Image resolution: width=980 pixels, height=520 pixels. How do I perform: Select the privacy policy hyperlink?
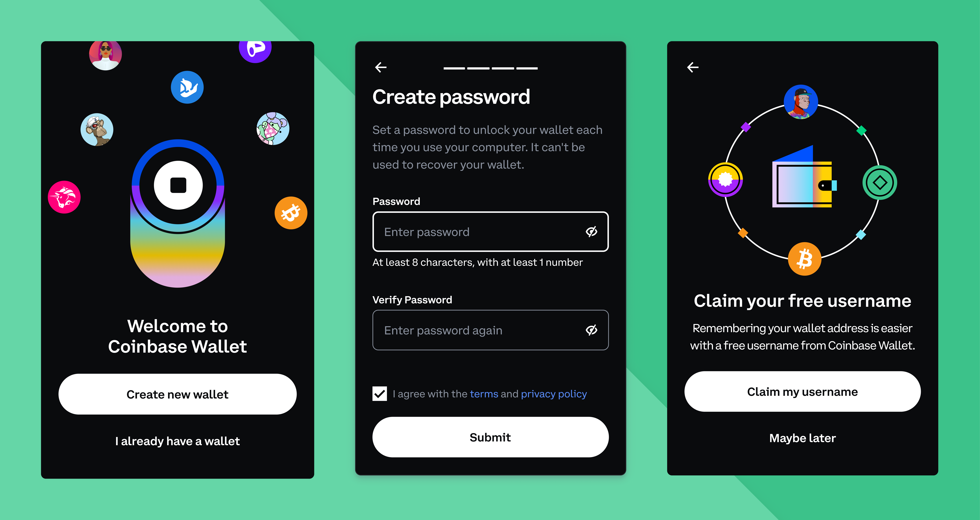click(x=555, y=394)
